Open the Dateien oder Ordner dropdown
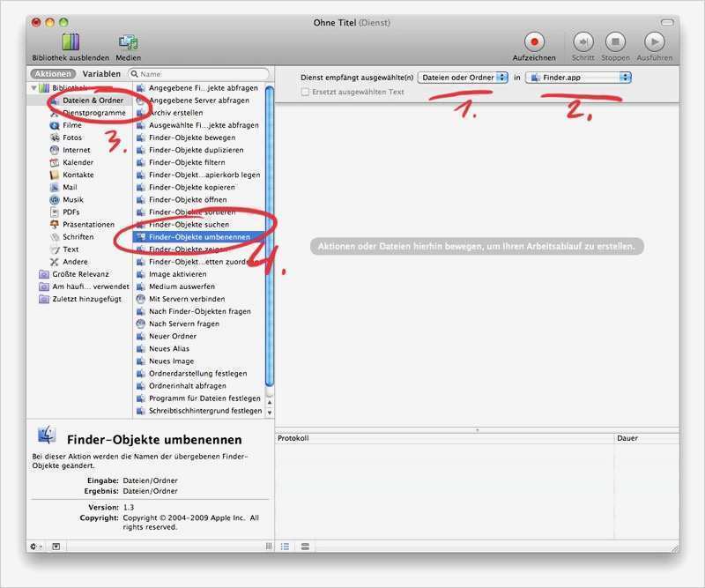 pyautogui.click(x=464, y=77)
